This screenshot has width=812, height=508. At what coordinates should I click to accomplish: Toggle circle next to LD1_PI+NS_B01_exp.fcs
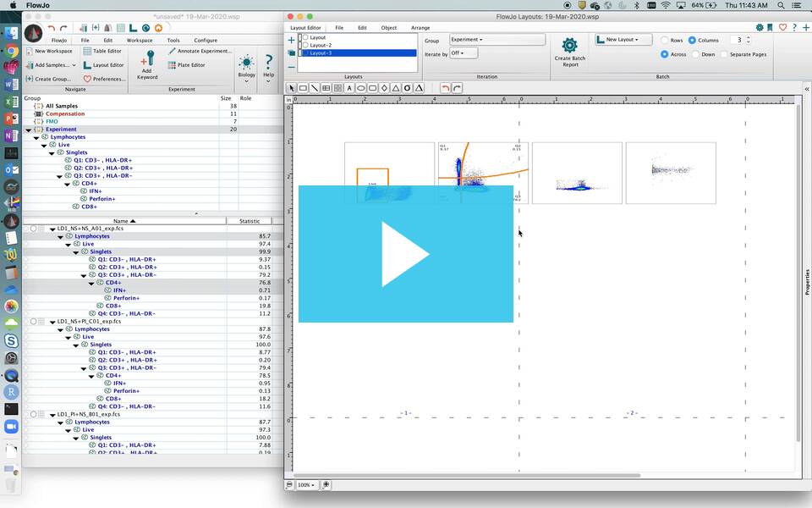click(33, 414)
